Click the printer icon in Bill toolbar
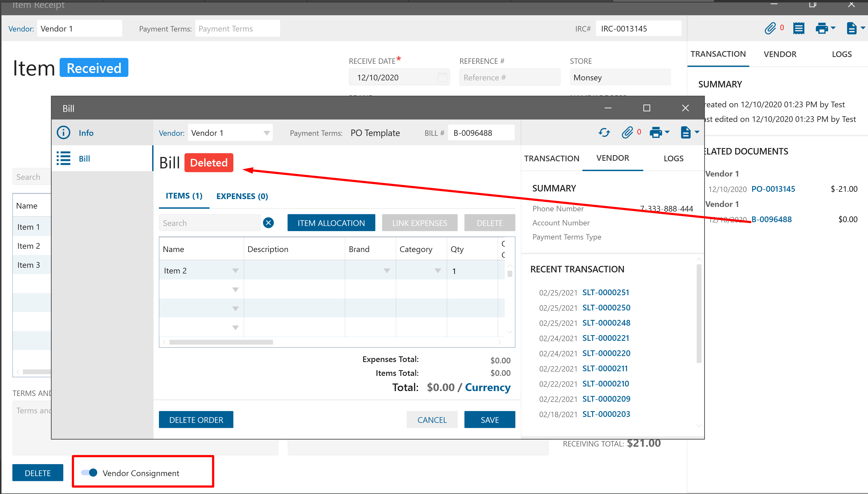 656,132
